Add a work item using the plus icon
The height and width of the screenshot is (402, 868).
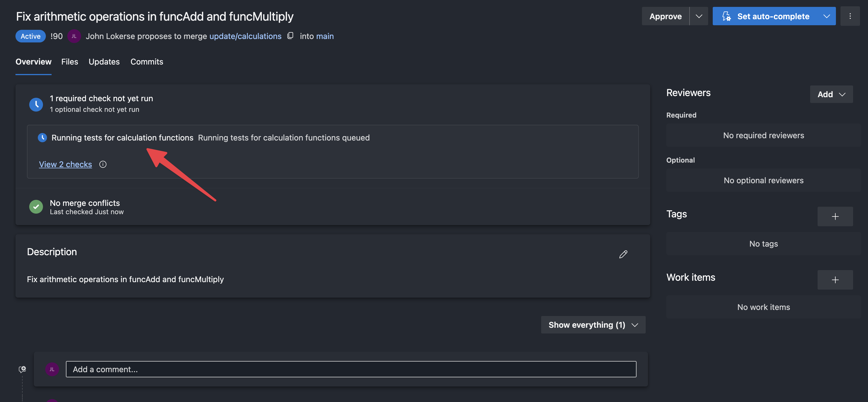click(835, 280)
